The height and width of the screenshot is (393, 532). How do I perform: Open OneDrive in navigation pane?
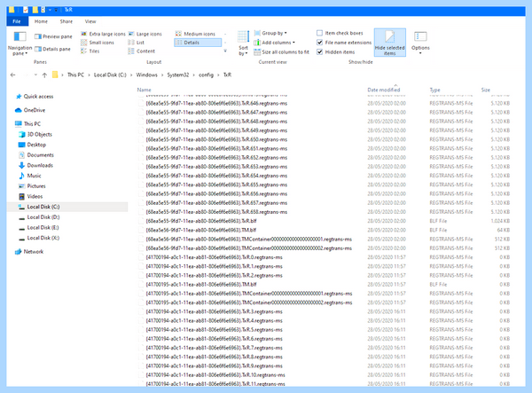(30, 110)
